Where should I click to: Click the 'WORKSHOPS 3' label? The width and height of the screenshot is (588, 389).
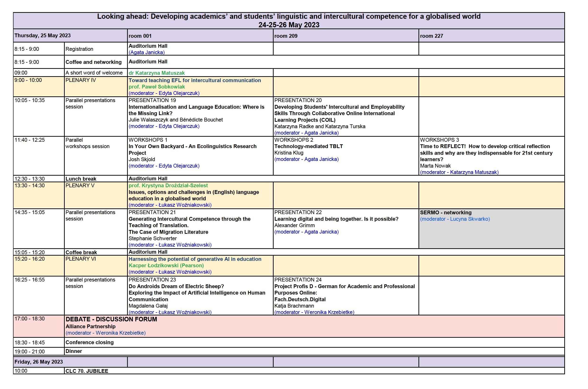point(439,140)
